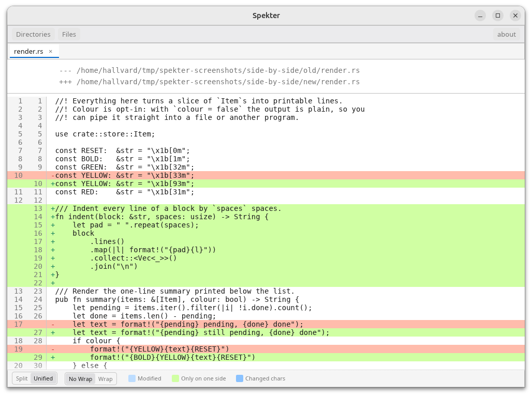The height and width of the screenshot is (396, 532).
Task: Maximize the Spekter window
Action: (x=498, y=16)
